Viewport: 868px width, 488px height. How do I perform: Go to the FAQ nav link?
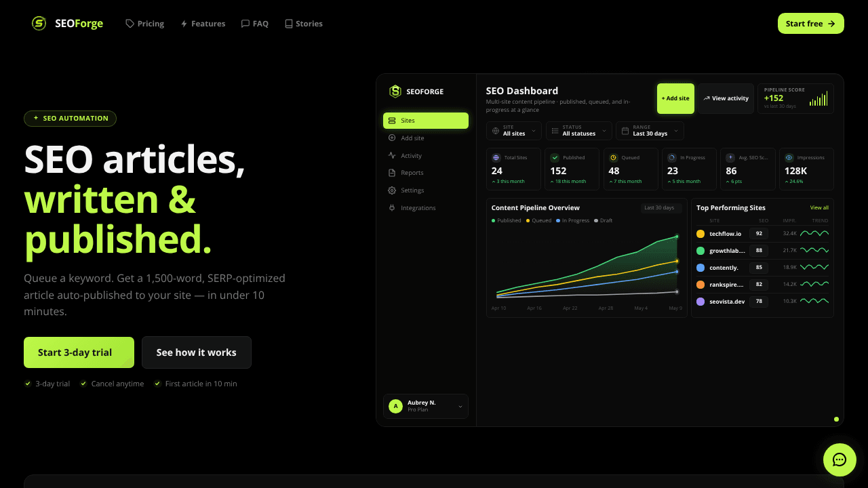coord(255,24)
